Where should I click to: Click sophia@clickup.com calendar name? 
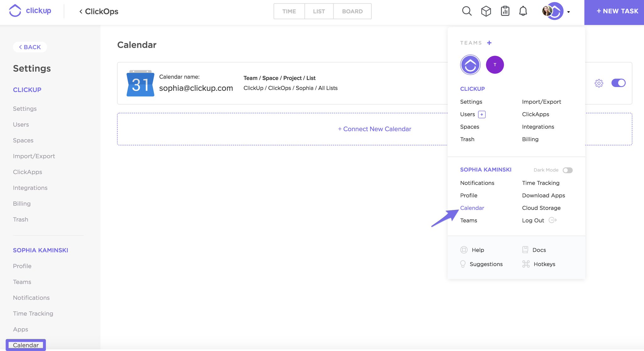tap(196, 88)
